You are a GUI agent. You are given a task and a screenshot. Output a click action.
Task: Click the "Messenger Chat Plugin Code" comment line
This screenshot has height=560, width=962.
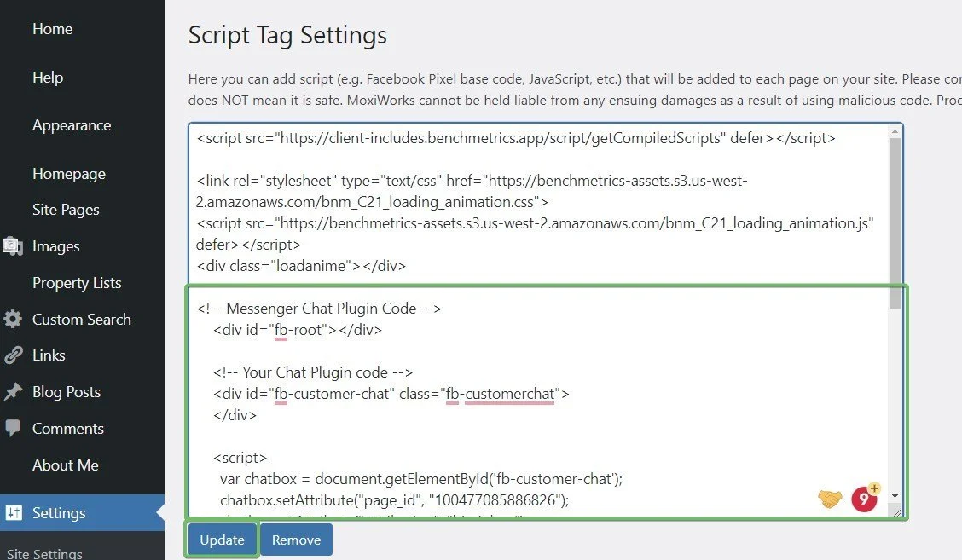click(x=319, y=309)
